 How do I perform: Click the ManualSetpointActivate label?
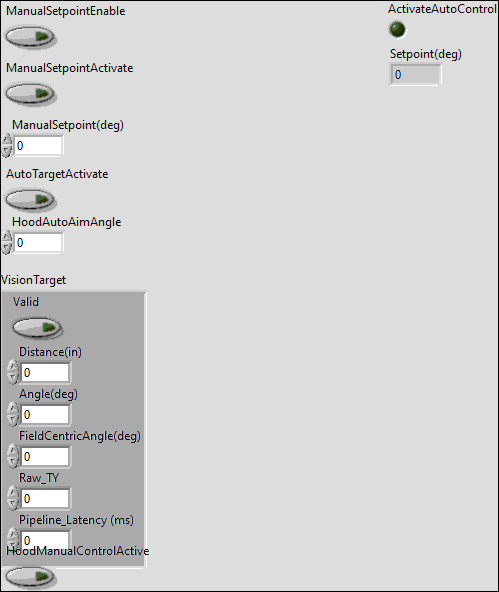click(69, 68)
